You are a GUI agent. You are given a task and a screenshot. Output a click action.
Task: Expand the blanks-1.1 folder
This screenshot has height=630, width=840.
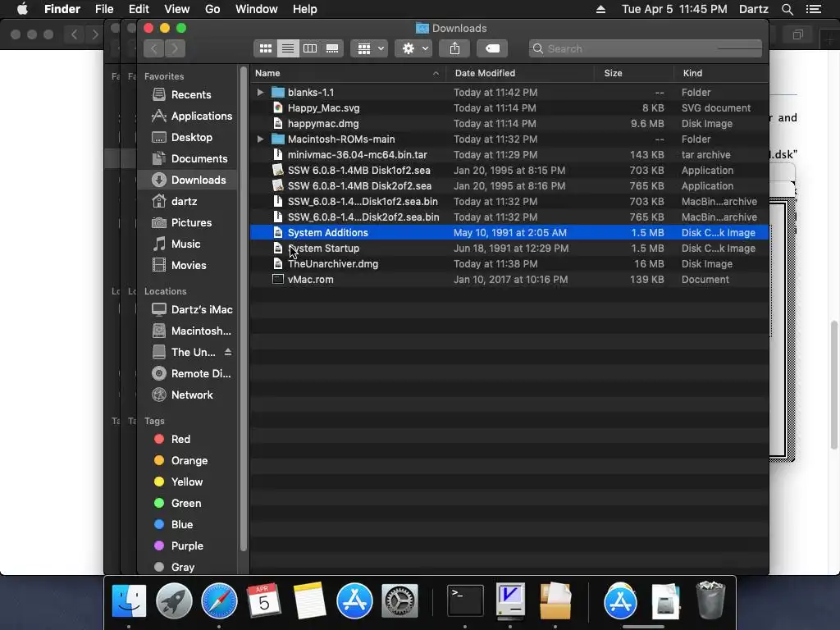point(260,92)
